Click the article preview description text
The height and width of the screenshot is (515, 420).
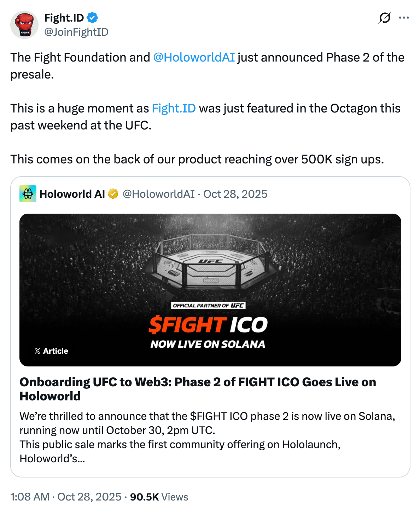pyautogui.click(x=207, y=437)
